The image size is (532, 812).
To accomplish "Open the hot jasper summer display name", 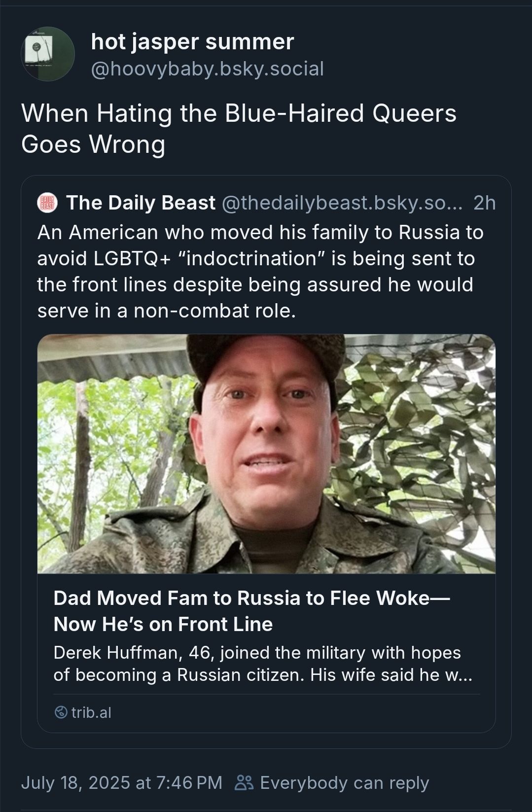I will click(192, 41).
